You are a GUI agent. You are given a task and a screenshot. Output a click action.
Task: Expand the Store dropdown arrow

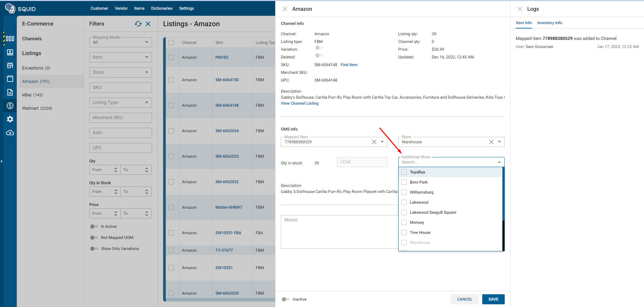[x=499, y=142]
